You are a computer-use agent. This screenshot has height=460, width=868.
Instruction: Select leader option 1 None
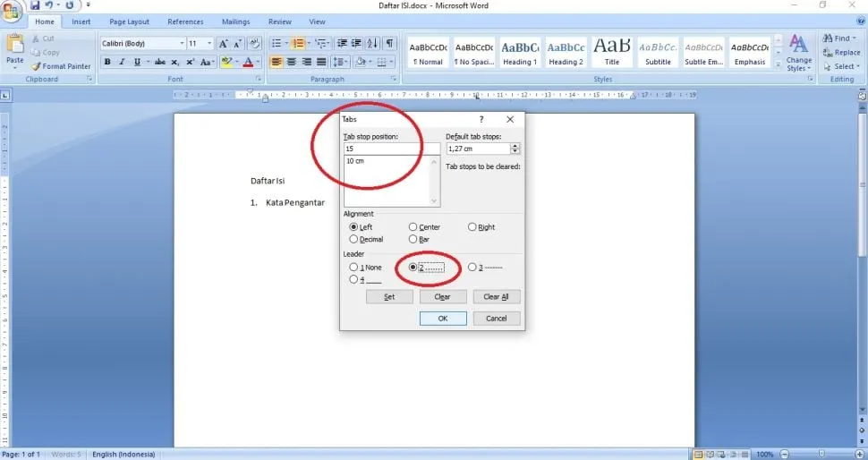(354, 267)
